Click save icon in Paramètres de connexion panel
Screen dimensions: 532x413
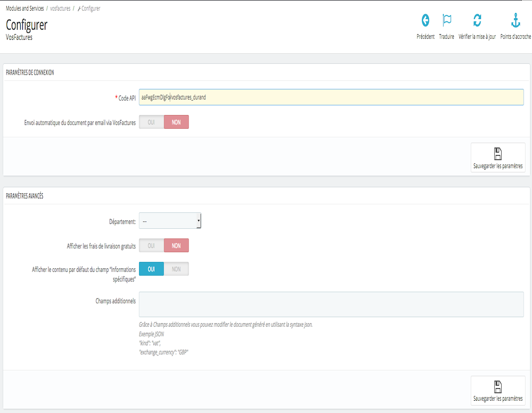(x=498, y=154)
